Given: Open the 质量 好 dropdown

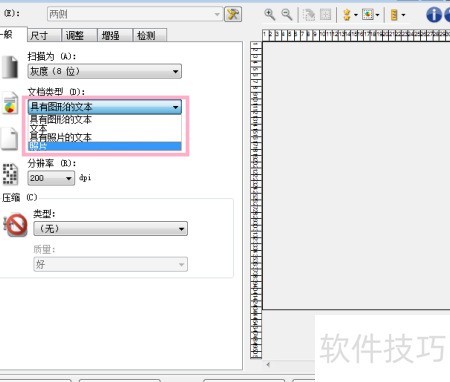Looking at the screenshot, I should (110, 264).
